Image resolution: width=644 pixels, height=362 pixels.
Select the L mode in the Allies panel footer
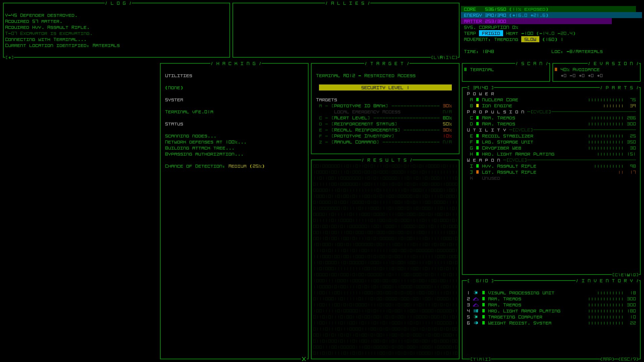435,58
